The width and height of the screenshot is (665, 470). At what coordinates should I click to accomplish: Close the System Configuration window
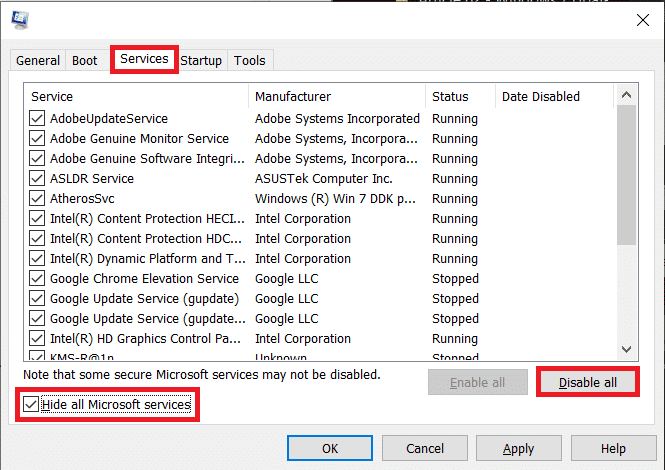(x=642, y=20)
